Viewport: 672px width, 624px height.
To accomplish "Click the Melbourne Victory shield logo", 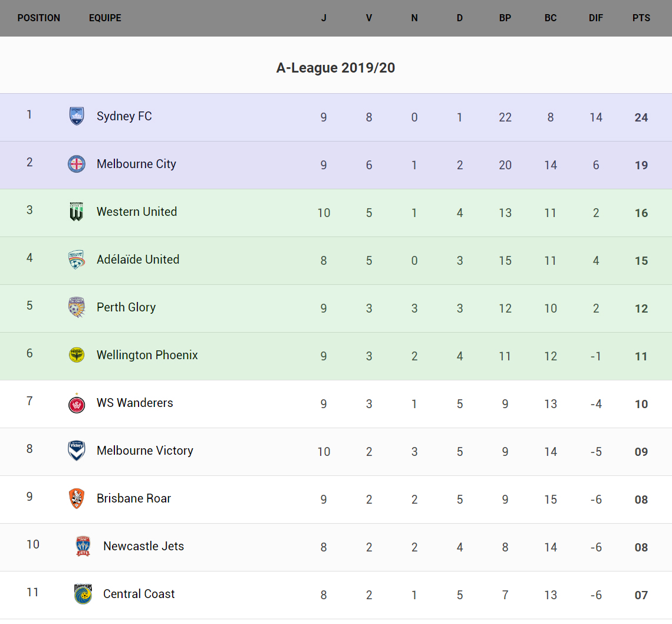I will [x=77, y=451].
